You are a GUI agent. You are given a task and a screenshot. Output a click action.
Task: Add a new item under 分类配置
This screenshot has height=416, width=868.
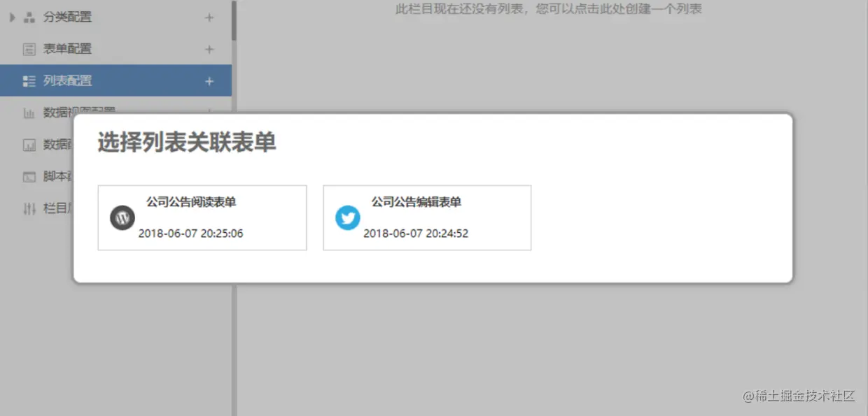point(209,17)
